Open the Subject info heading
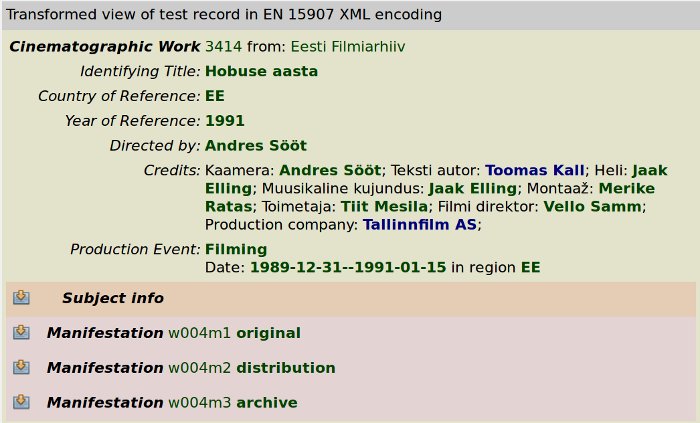The width and height of the screenshot is (700, 423). pos(113,298)
